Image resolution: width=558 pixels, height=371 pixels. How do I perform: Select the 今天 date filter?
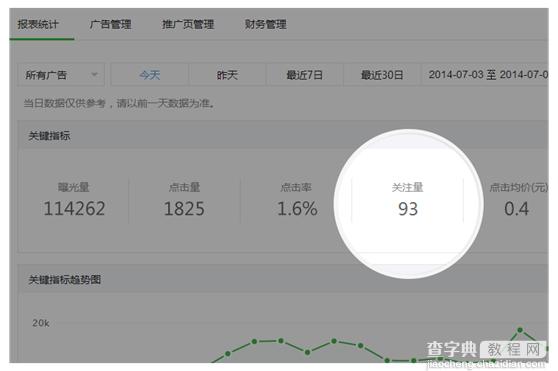pyautogui.click(x=149, y=75)
